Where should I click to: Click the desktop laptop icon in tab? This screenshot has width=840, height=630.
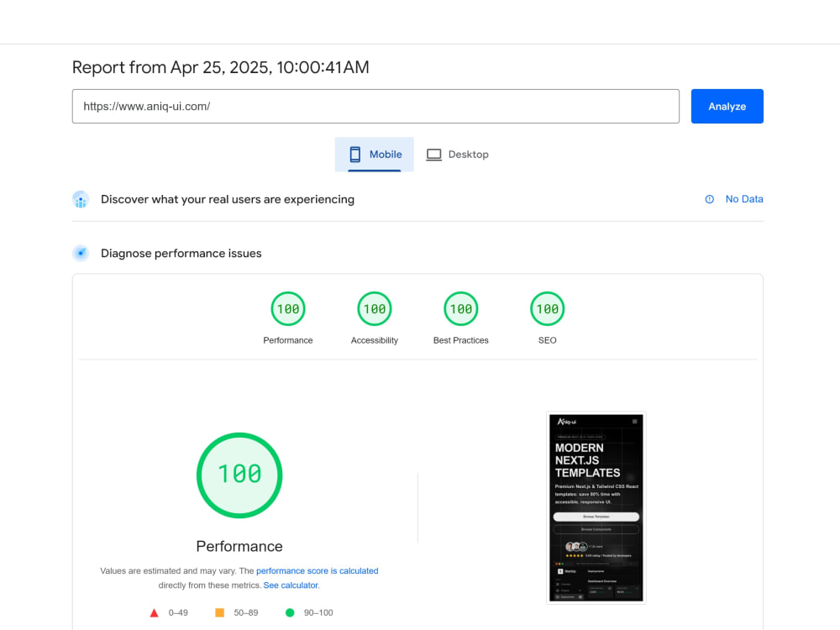tap(434, 155)
